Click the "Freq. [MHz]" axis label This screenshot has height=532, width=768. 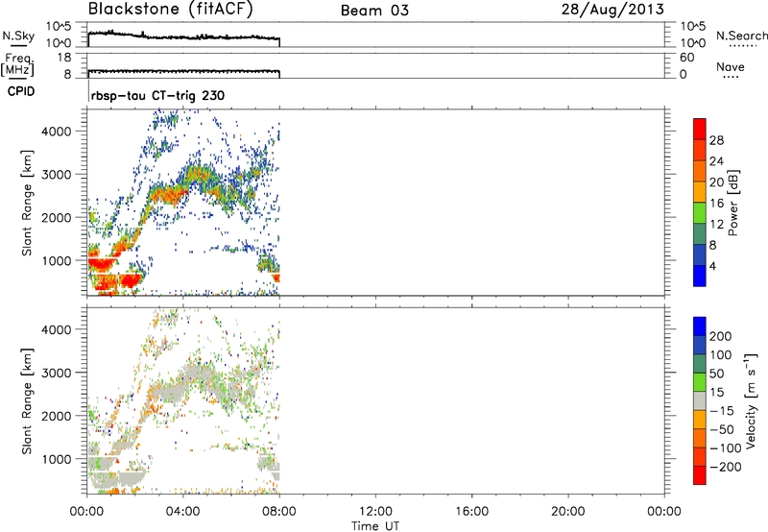17,64
